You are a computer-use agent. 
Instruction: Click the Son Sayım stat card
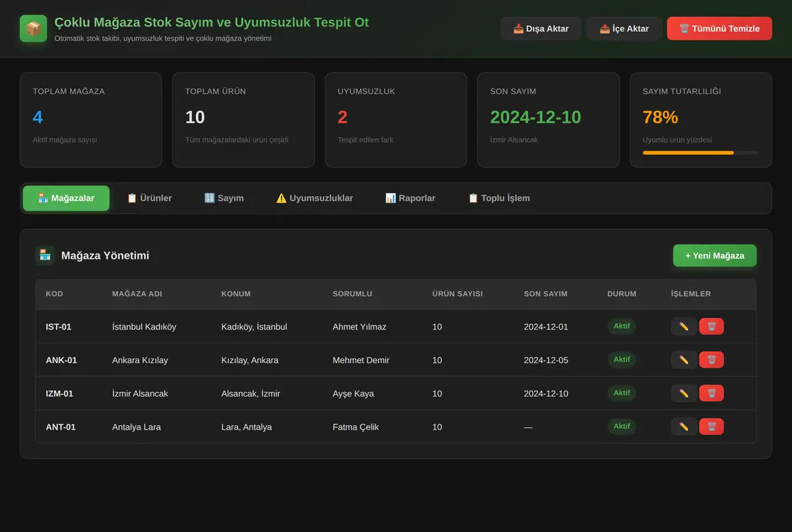pyautogui.click(x=548, y=119)
